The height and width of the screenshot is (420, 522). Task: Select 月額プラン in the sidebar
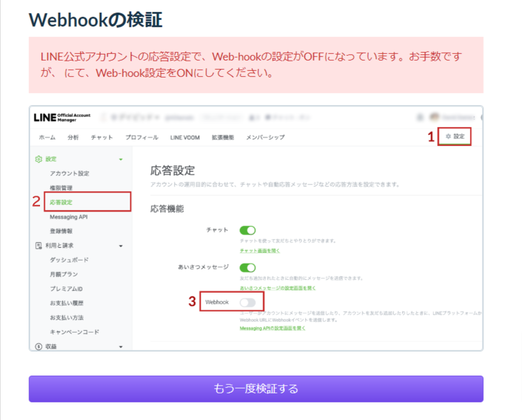click(x=64, y=274)
